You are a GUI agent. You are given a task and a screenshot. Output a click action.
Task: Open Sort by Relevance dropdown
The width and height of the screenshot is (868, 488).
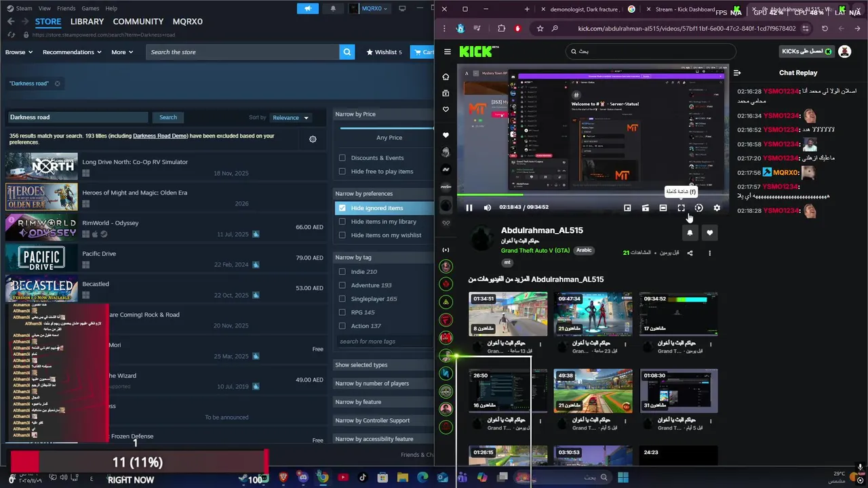coord(291,117)
